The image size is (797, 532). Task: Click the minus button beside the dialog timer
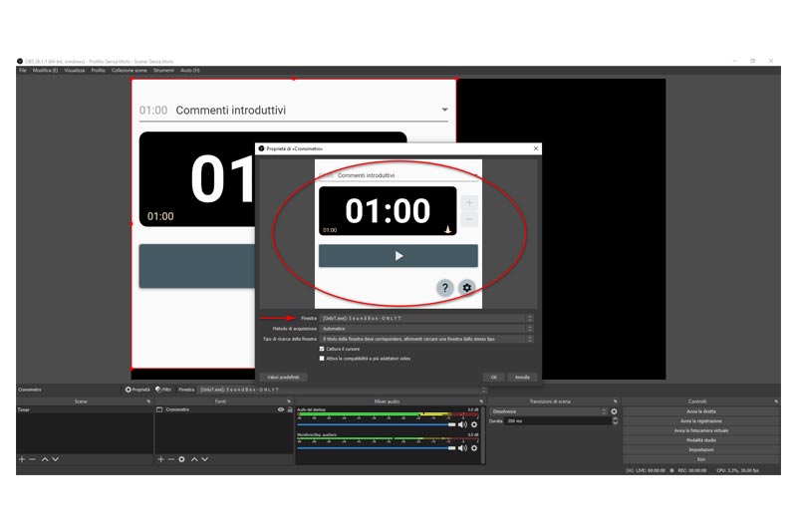click(x=469, y=219)
